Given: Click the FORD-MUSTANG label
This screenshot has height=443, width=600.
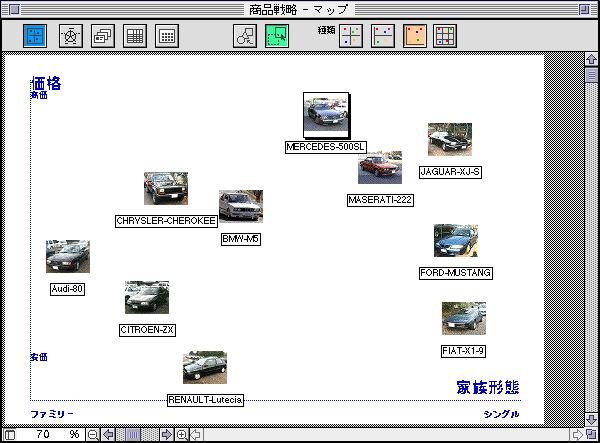Looking at the screenshot, I should click(x=456, y=273).
